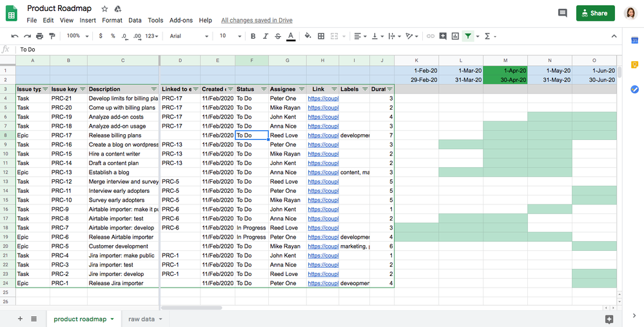Click the insert comment icon in the toolbar
This screenshot has width=644, height=327.
coord(443,36)
